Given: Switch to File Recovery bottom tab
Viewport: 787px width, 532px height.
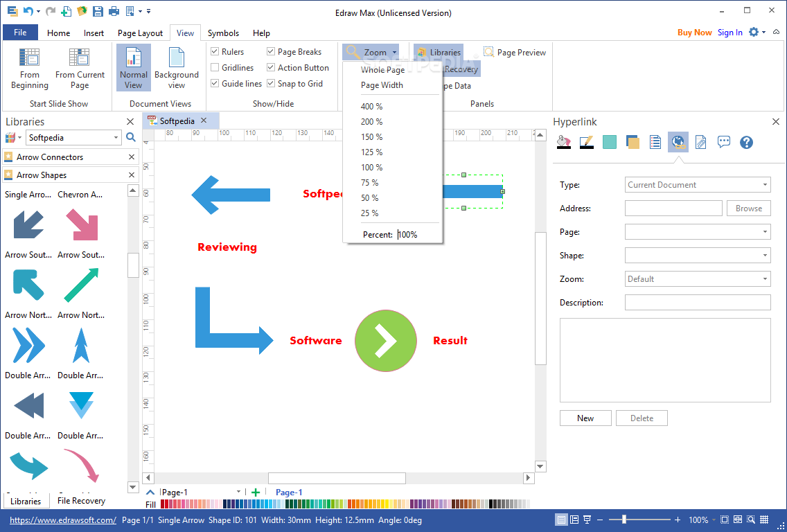Looking at the screenshot, I should pos(81,500).
